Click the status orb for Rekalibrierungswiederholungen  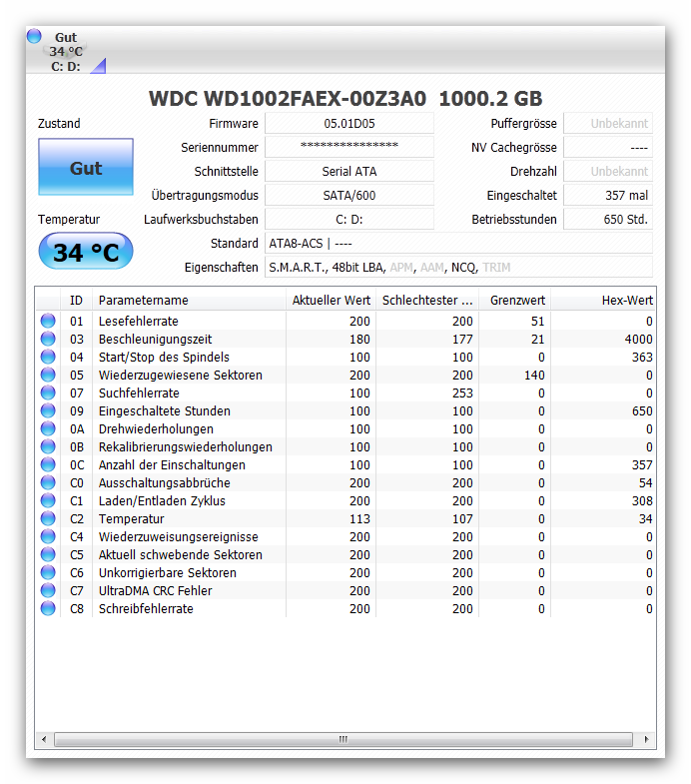pos(48,446)
